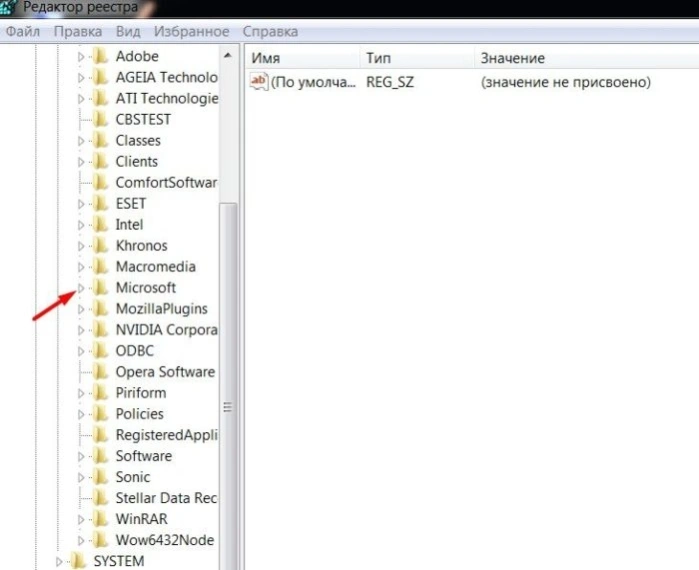Click the REG_SZ type cell

click(390, 82)
